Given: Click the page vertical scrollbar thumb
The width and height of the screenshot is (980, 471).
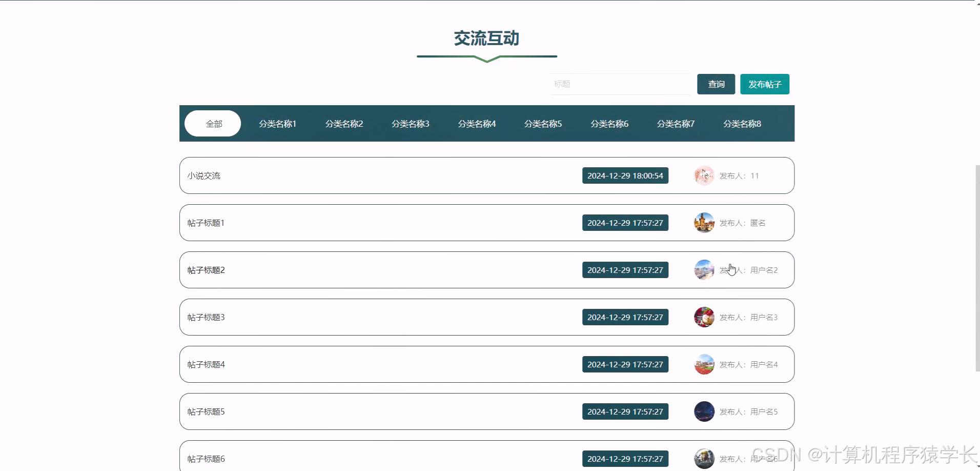Looking at the screenshot, I should click(x=977, y=268).
